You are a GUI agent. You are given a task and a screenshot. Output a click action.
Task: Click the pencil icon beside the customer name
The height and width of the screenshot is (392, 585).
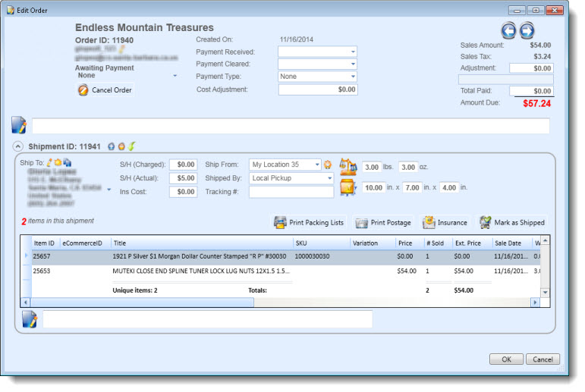pyautogui.click(x=121, y=49)
